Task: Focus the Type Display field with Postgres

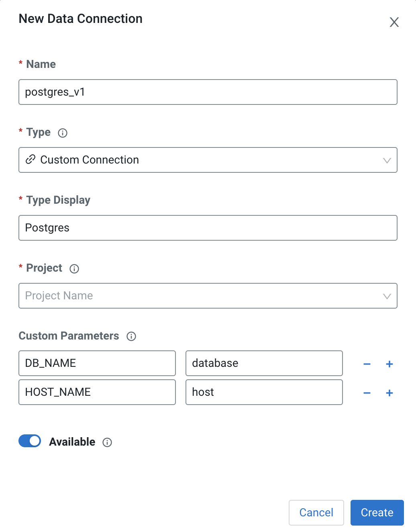Action: (208, 228)
